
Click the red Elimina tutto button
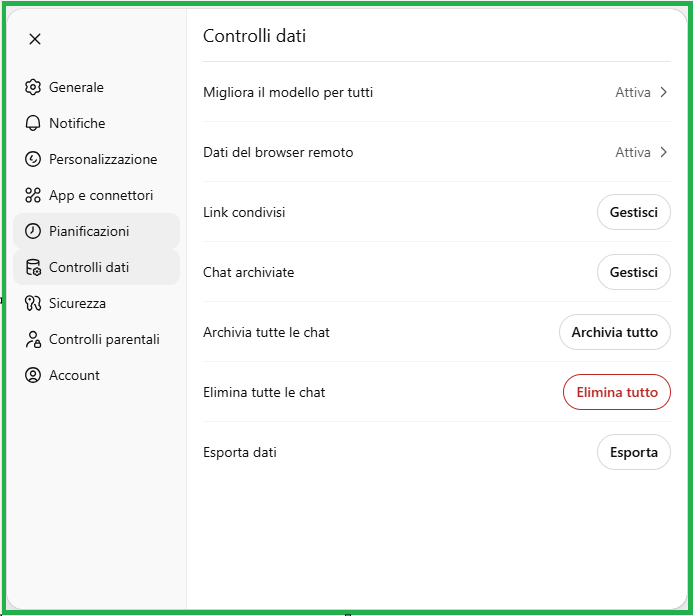616,392
